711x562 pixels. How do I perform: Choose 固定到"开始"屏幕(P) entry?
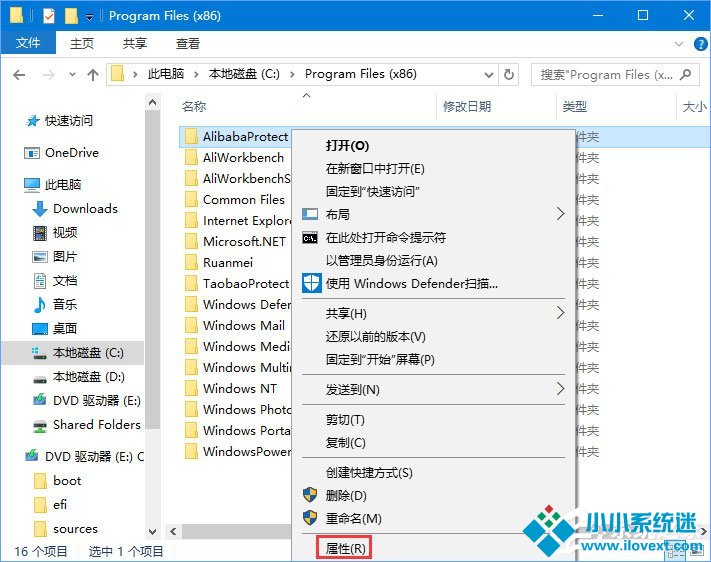coord(380,360)
